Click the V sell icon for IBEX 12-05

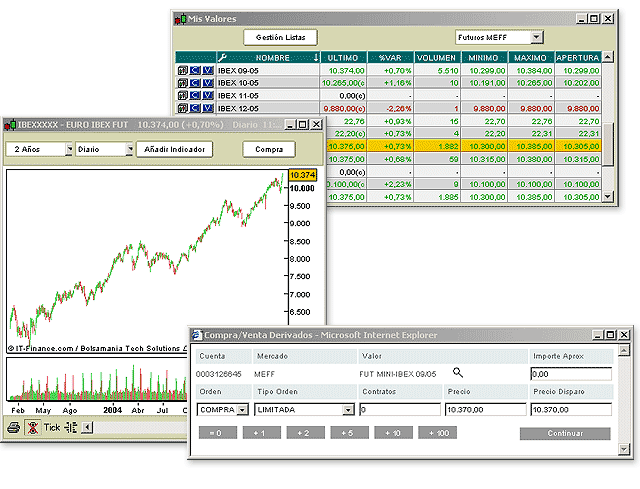(207, 108)
